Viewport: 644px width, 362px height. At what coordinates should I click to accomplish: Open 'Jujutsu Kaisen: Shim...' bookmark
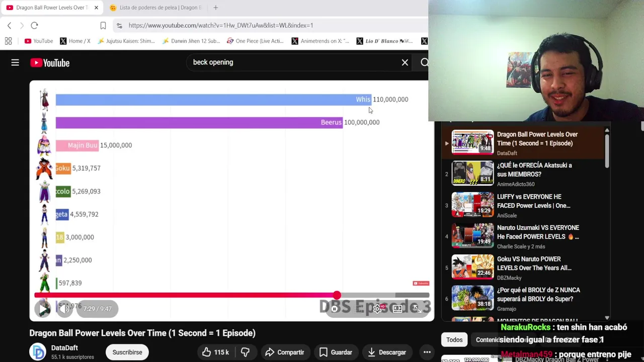pyautogui.click(x=126, y=41)
